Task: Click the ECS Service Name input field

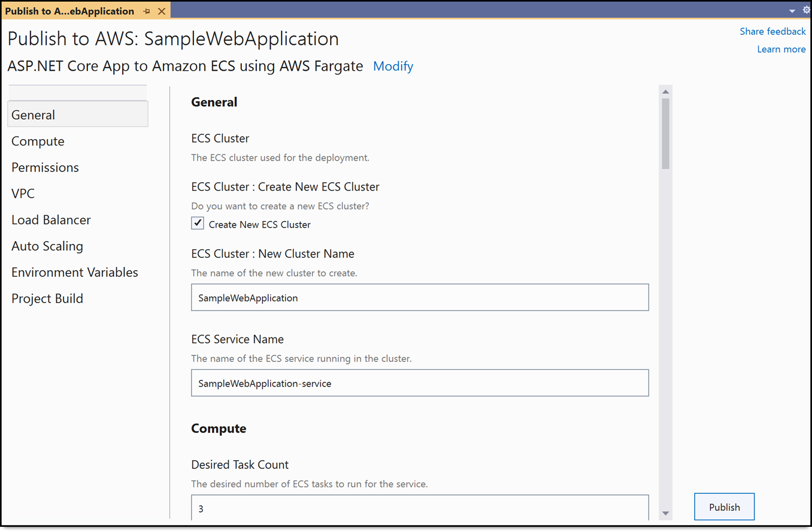Action: 420,383
